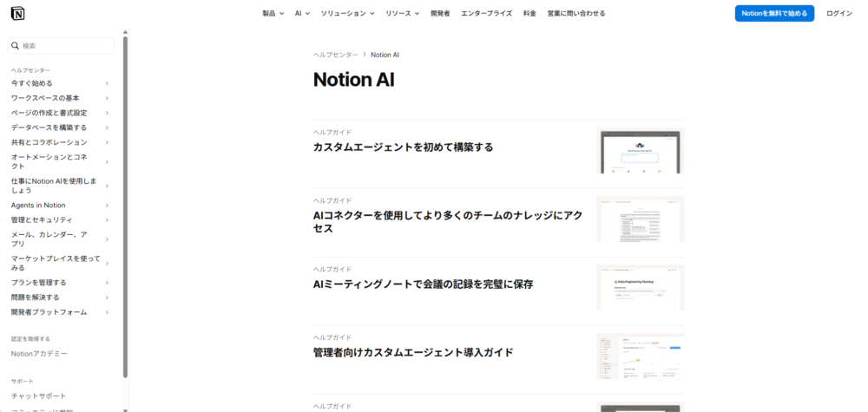Expand 開発者プラットフォーム chevron

107,312
